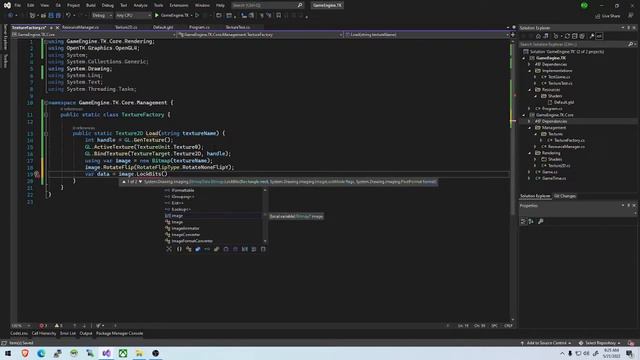Open File Explorer from the taskbar
The image size is (640, 360).
(x=139, y=353)
